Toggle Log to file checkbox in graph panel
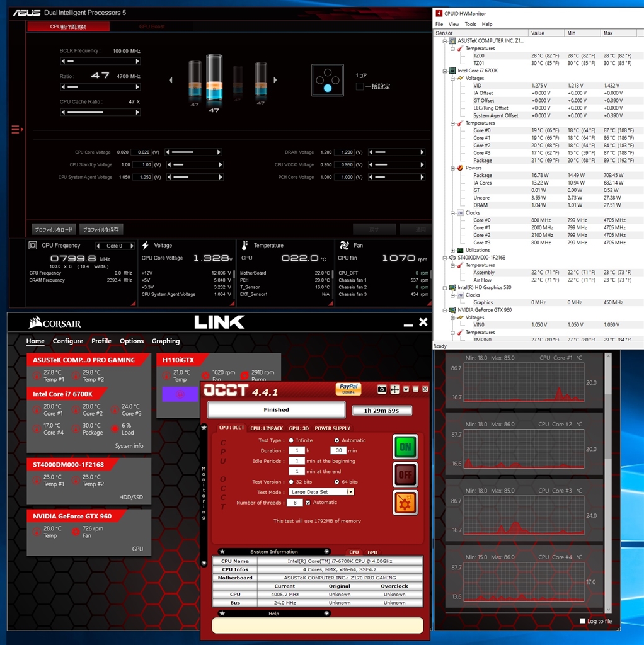This screenshot has width=644, height=645. pyautogui.click(x=582, y=620)
